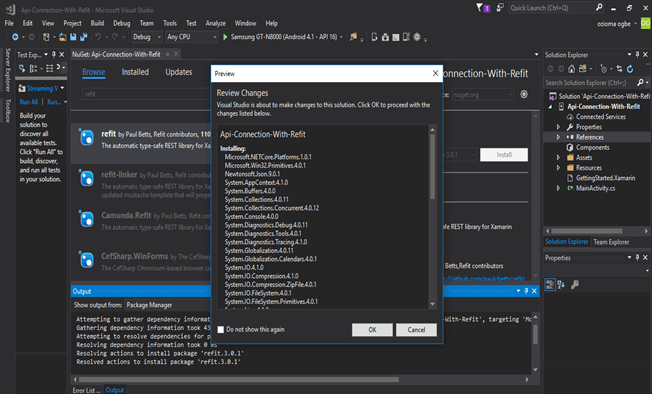Select the Browse tab in NuGet

[94, 72]
